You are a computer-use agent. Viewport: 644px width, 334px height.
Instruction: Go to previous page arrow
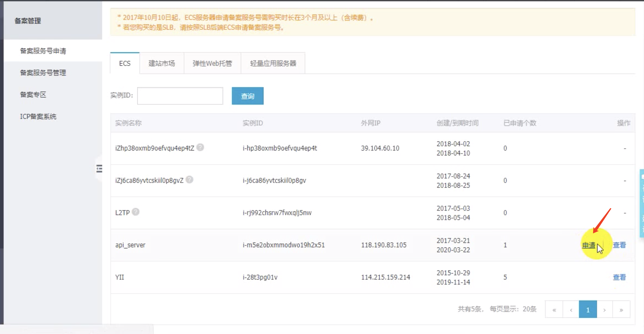pos(571,310)
